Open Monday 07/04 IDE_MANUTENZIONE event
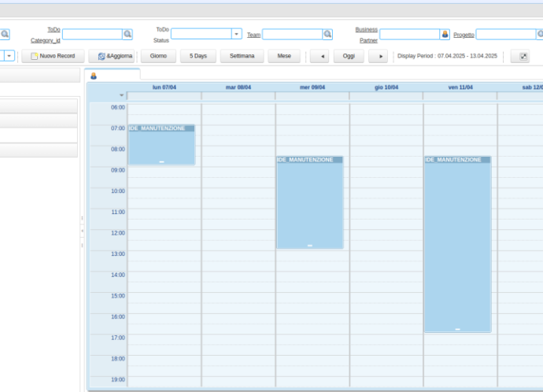Viewport: 543px width, 392px height. pyautogui.click(x=161, y=144)
